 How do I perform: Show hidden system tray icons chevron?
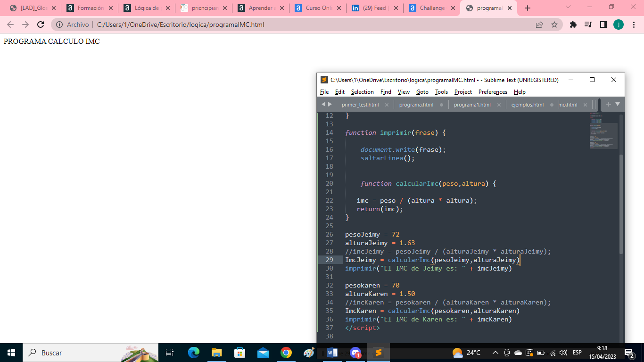click(x=495, y=353)
